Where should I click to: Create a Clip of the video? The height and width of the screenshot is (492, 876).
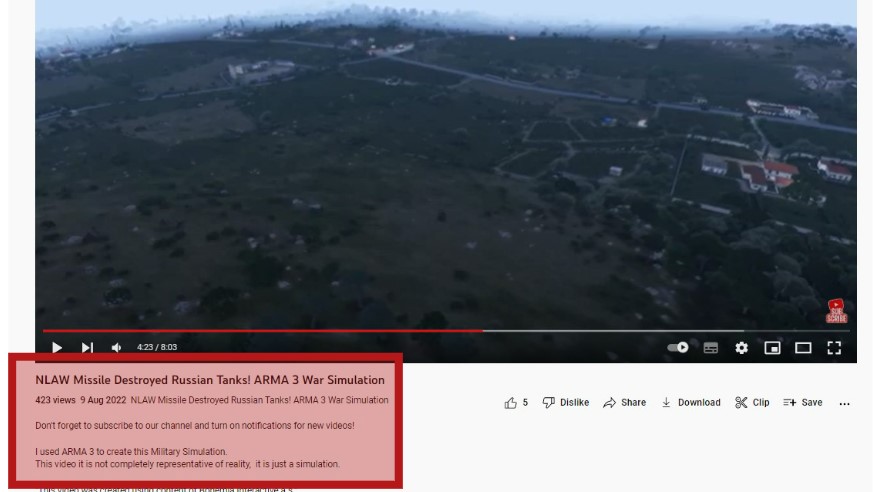click(752, 403)
